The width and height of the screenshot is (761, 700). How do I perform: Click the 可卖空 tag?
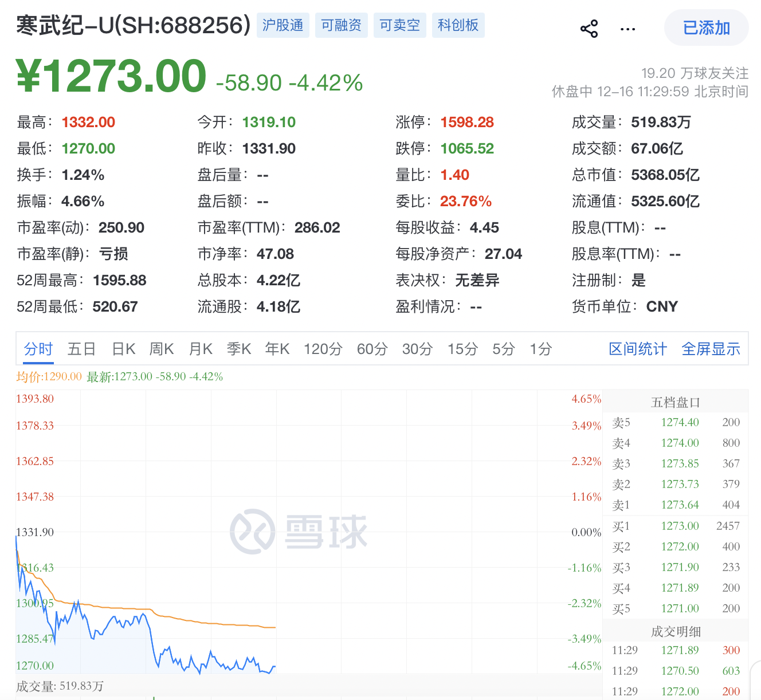(x=399, y=25)
